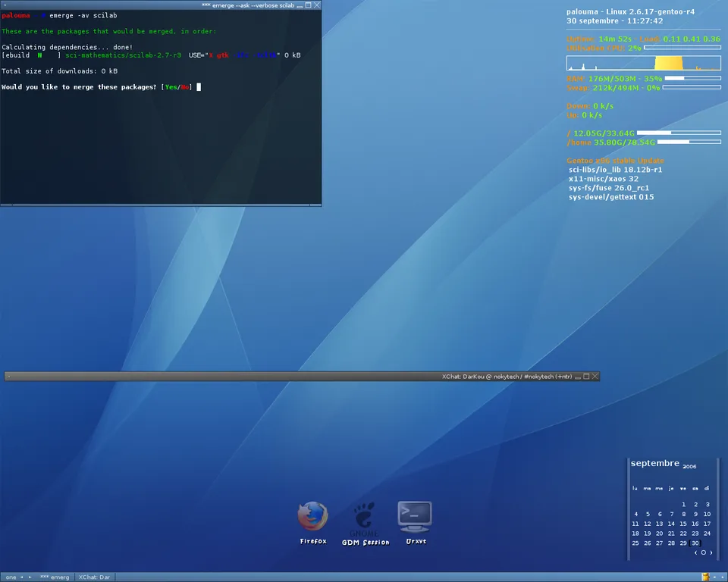
Task: Click the root filesystem usage bar
Action: click(679, 133)
